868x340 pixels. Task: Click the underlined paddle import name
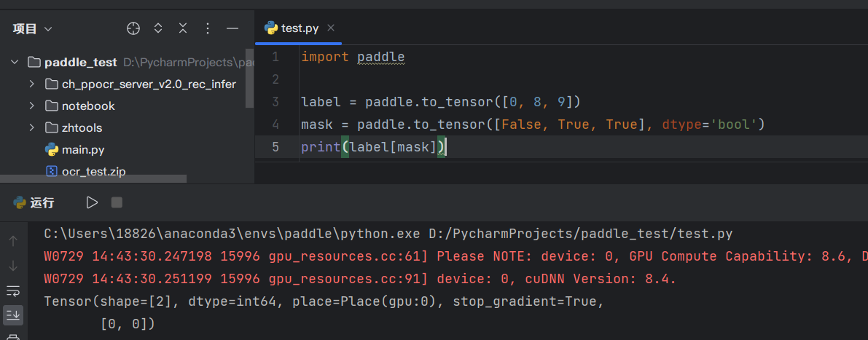coord(381,57)
